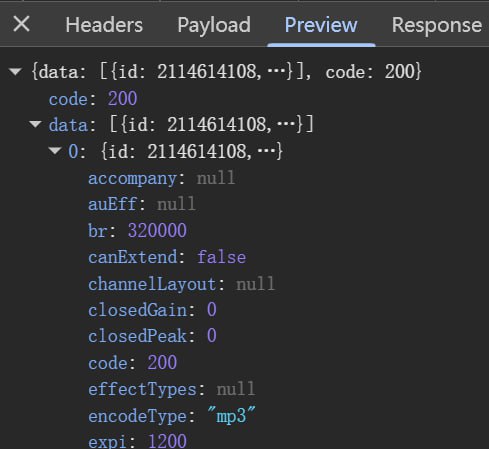Select the closedGain property row
This screenshot has height=449, width=489.
pyautogui.click(x=152, y=310)
